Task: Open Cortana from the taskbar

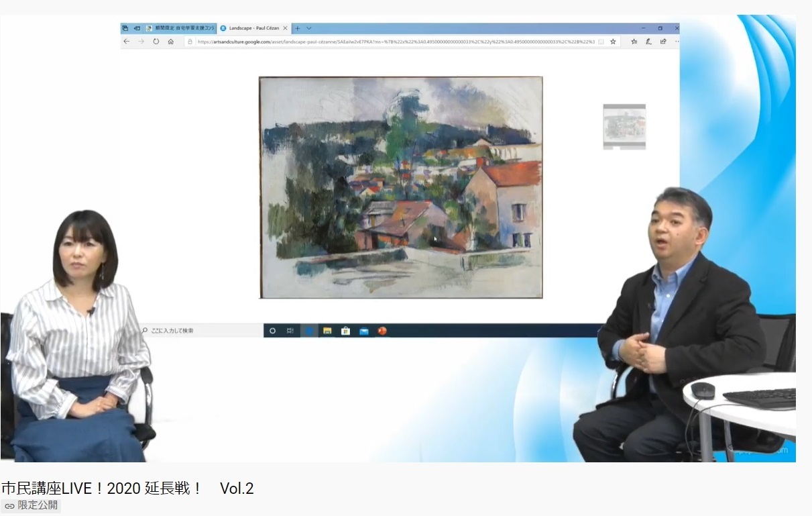Action: coord(272,331)
